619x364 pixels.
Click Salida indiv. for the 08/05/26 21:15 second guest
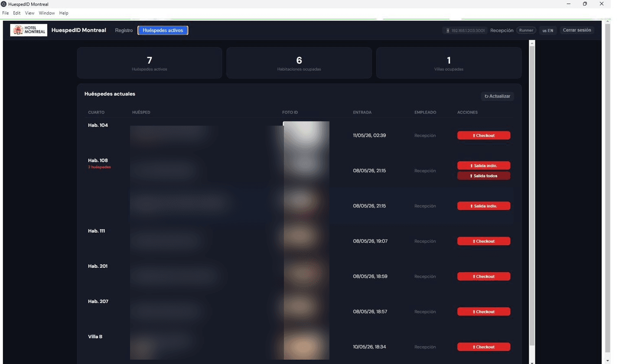[x=484, y=206]
